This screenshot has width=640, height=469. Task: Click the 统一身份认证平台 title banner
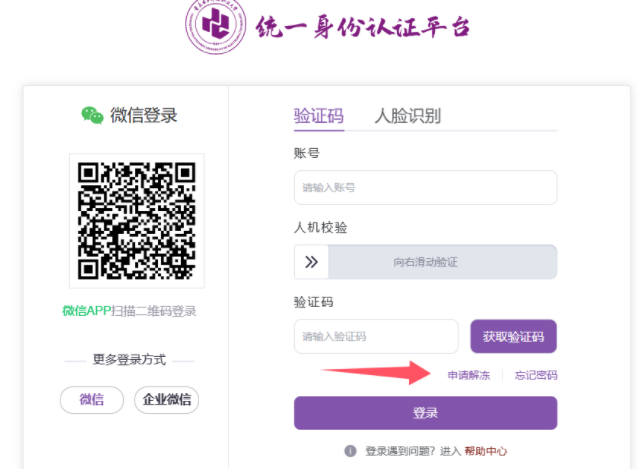[363, 27]
